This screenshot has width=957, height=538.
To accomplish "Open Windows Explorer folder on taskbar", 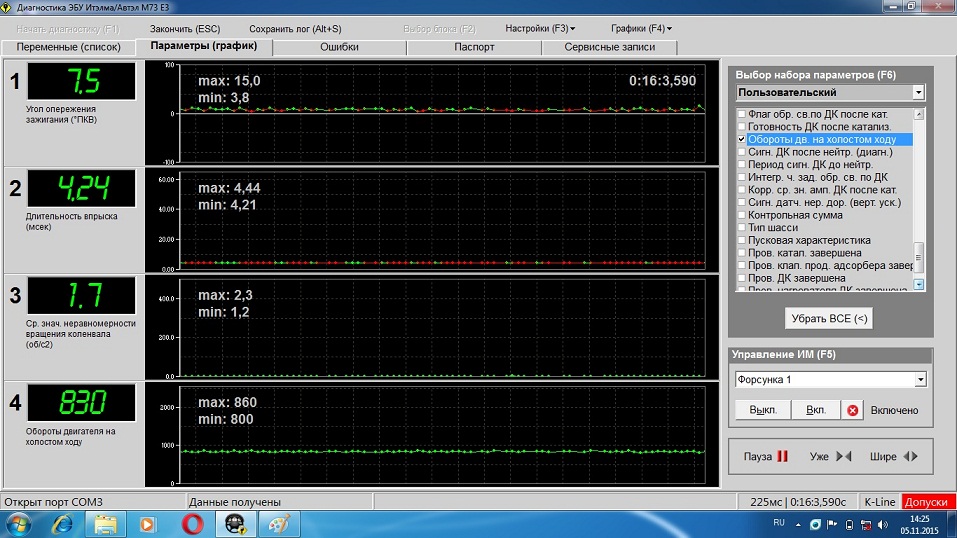I will point(105,523).
